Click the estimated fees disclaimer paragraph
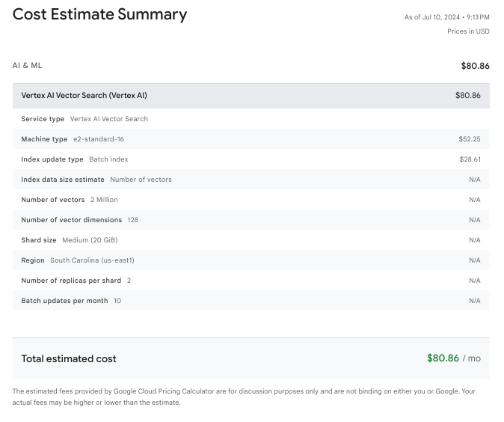Screen dimensions: 504x422 [x=244, y=397]
